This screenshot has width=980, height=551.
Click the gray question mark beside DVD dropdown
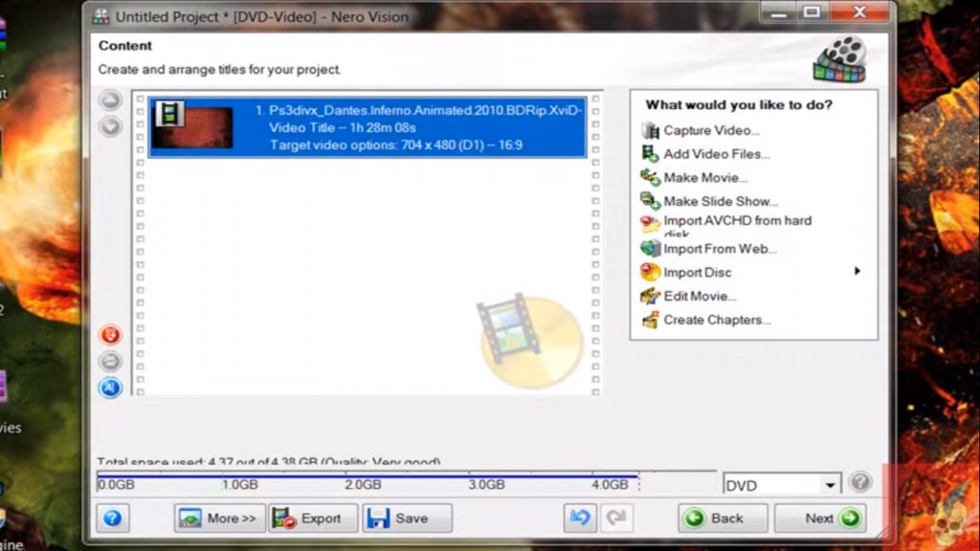pos(860,482)
